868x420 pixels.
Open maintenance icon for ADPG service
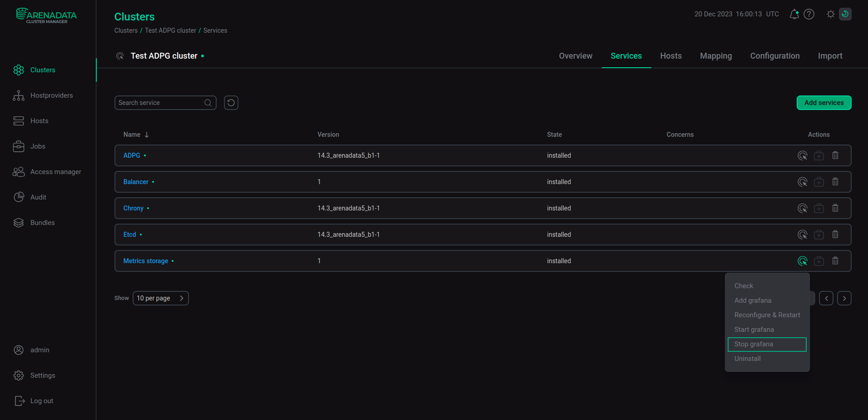(819, 155)
